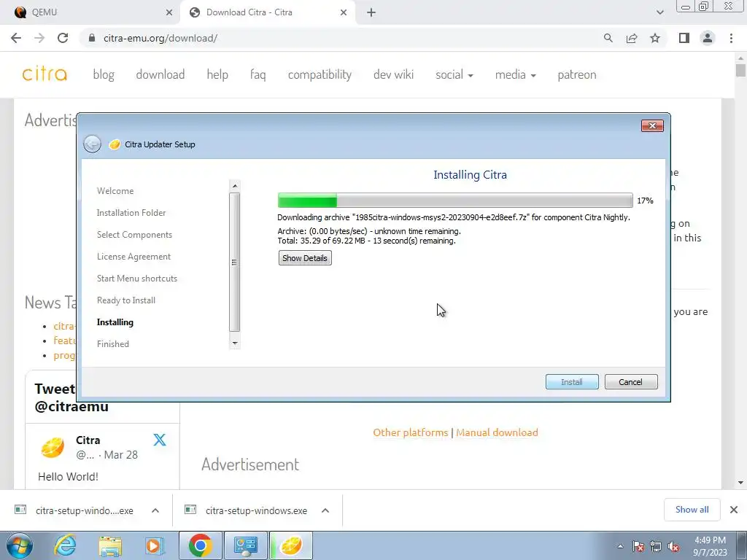The width and height of the screenshot is (747, 560).
Task: Expand options for citra-setup-windo....exe download
Action: 155,510
